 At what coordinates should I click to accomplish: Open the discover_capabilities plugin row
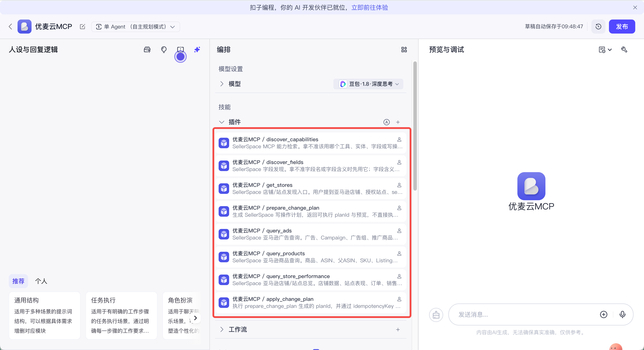tap(311, 143)
